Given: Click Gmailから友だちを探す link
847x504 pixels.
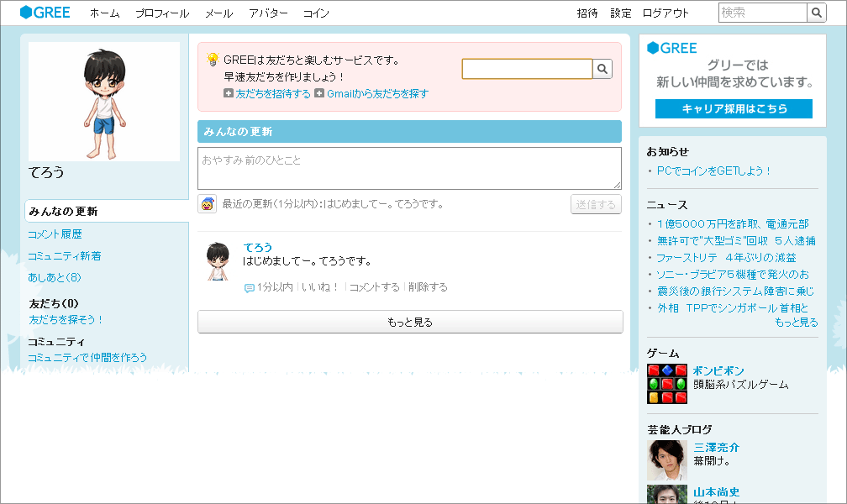Looking at the screenshot, I should click(377, 93).
